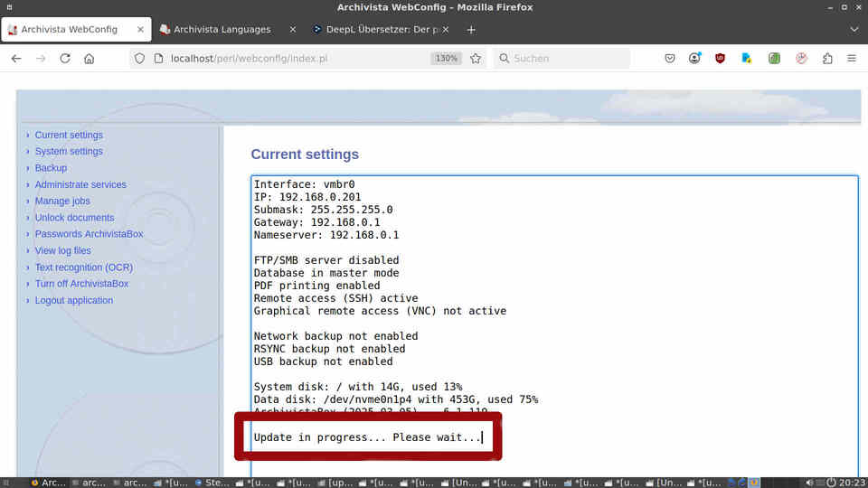Click the Turn off ArchivistaBox link
The height and width of the screenshot is (488, 868).
point(82,283)
